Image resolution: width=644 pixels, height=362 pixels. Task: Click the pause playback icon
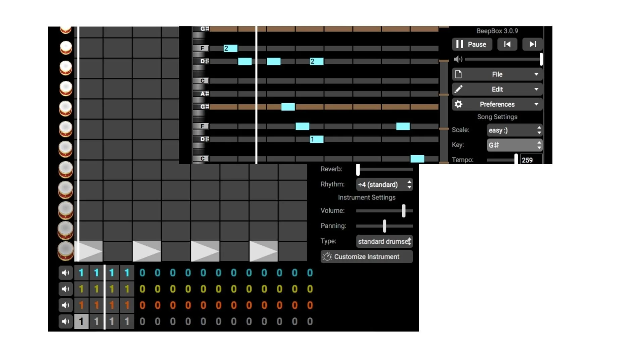[460, 44]
